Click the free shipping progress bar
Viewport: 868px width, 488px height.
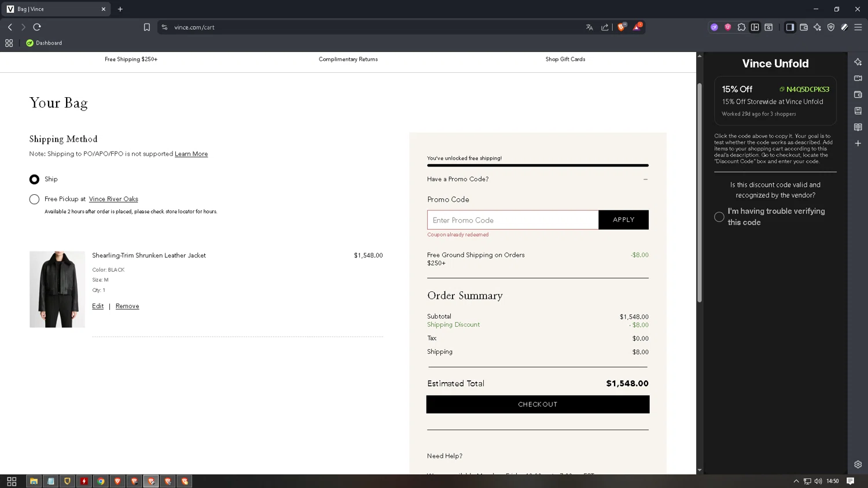tap(538, 165)
